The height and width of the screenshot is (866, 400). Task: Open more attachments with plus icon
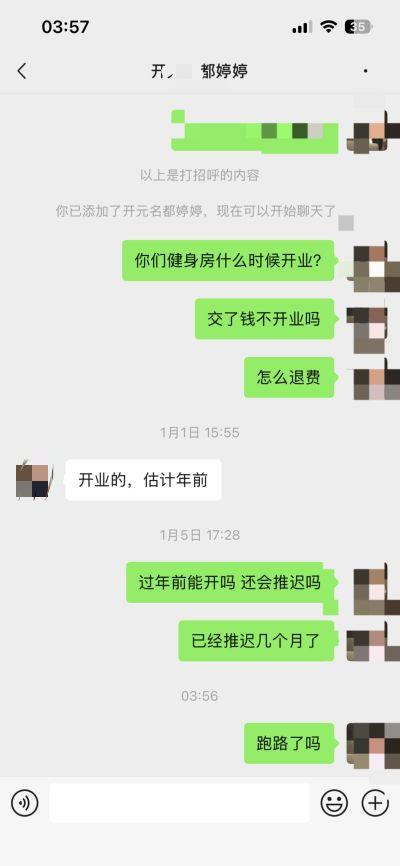[x=375, y=802]
